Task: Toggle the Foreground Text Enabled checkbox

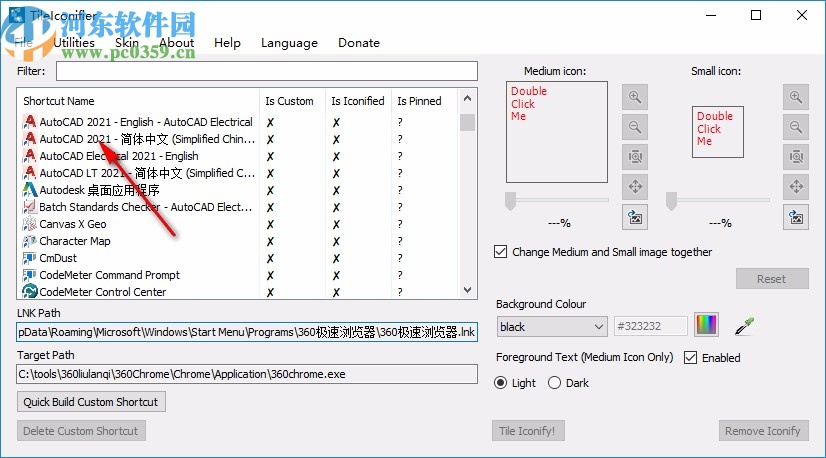Action: tap(690, 357)
